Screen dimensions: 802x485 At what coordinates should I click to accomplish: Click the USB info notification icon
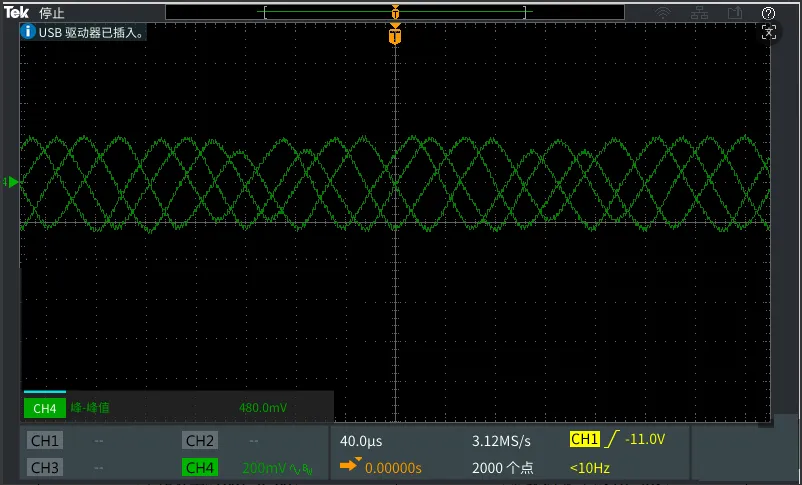point(28,32)
